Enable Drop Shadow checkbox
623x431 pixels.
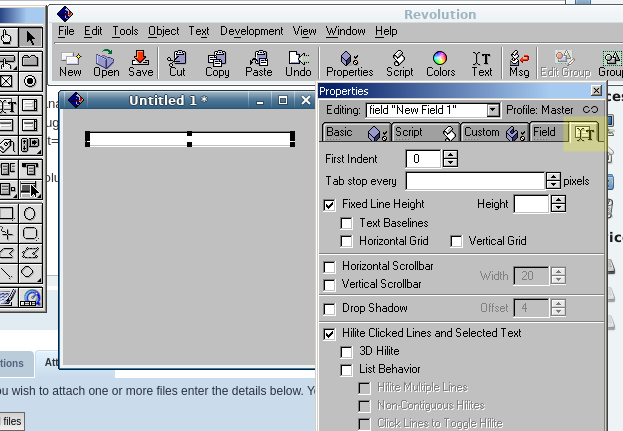point(329,309)
